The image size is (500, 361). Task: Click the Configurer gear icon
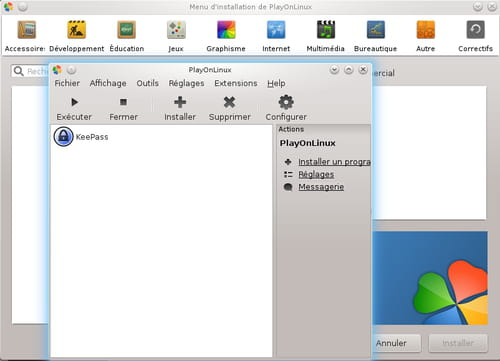pyautogui.click(x=286, y=102)
